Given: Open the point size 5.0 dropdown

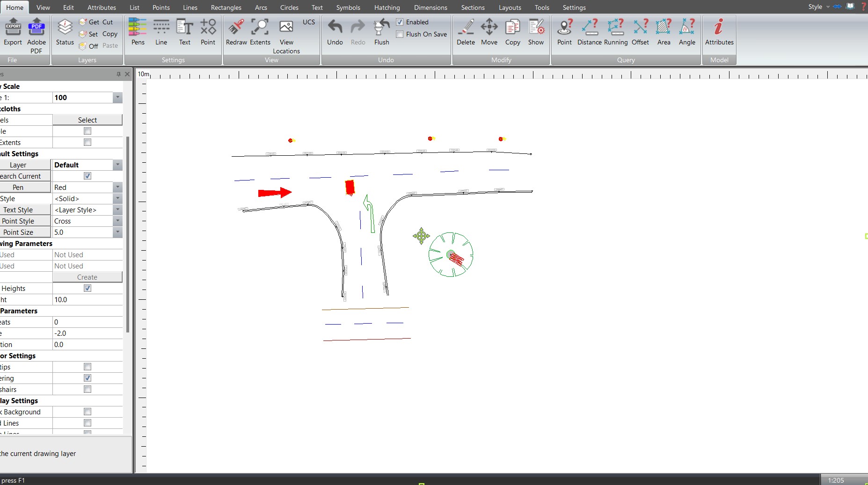Looking at the screenshot, I should pyautogui.click(x=117, y=232).
